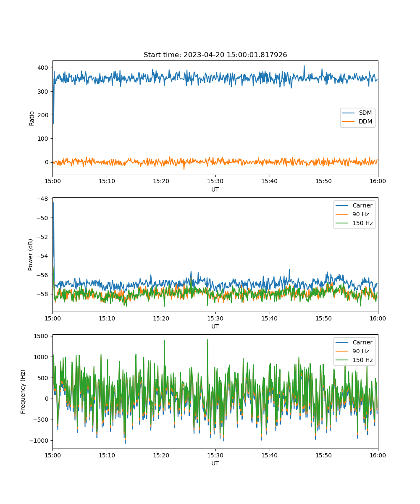
Task: Click the 300 tick on the Ratio axis
Action: [x=43, y=92]
